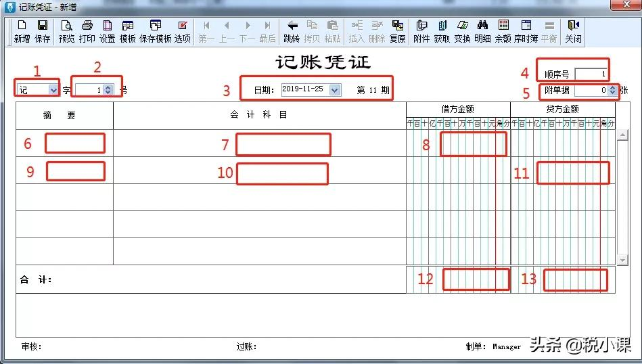Open 选项 options icon
Viewport: 642px width, 364px height.
183,32
